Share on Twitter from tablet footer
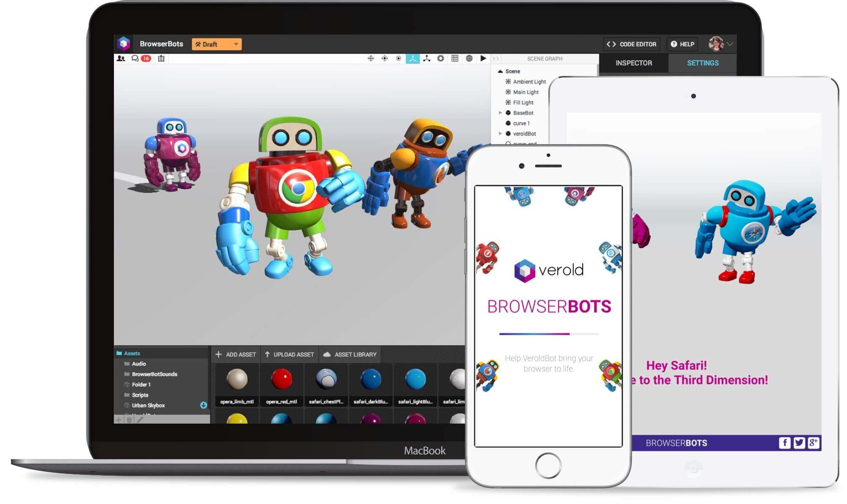Viewport: 847px width, 504px height. pos(799,443)
